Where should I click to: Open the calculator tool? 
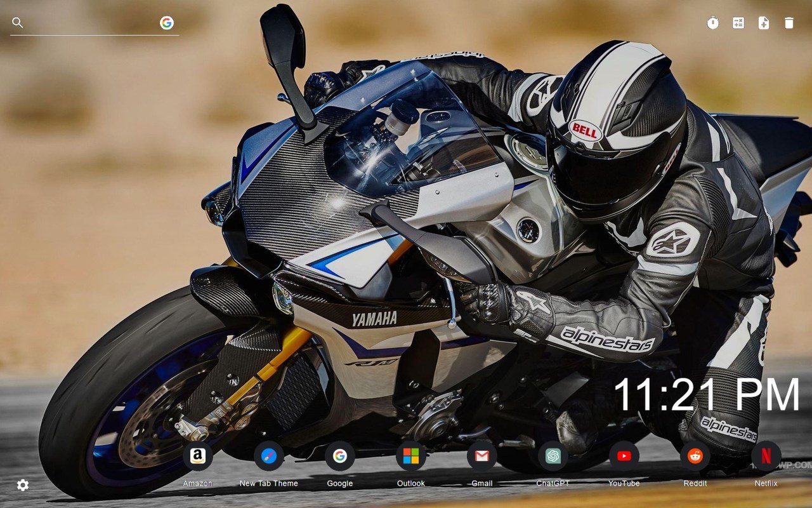pyautogui.click(x=738, y=23)
